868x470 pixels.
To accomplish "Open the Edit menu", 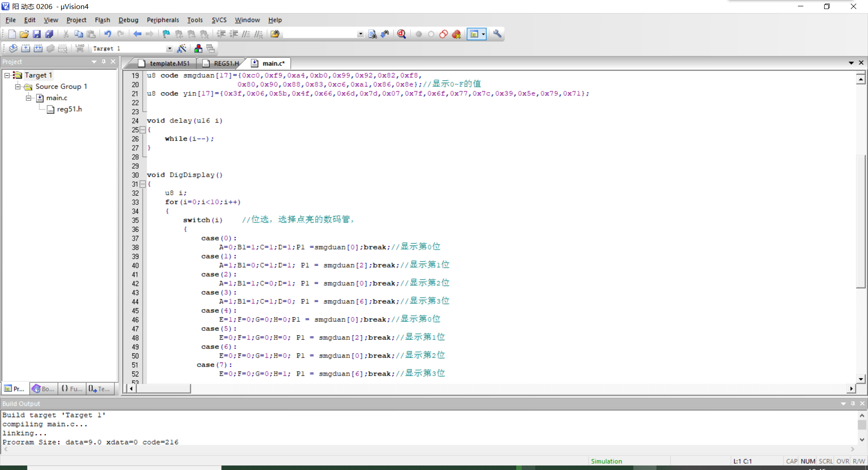I will click(30, 20).
